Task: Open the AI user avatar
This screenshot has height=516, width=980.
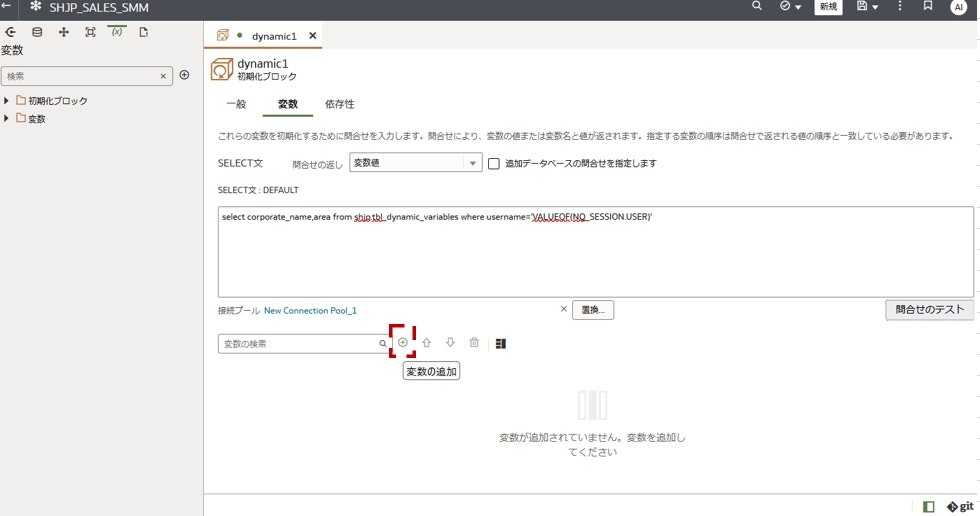Action: coord(958,7)
